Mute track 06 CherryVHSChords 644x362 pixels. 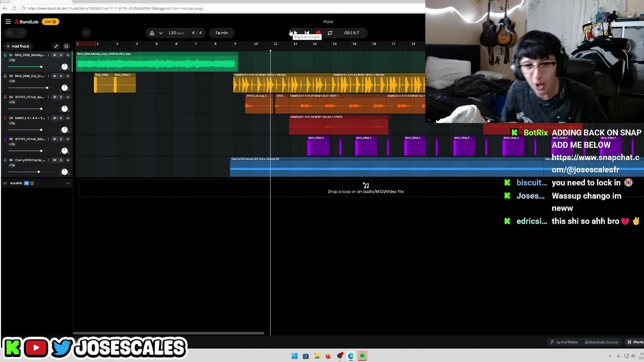tap(54, 160)
